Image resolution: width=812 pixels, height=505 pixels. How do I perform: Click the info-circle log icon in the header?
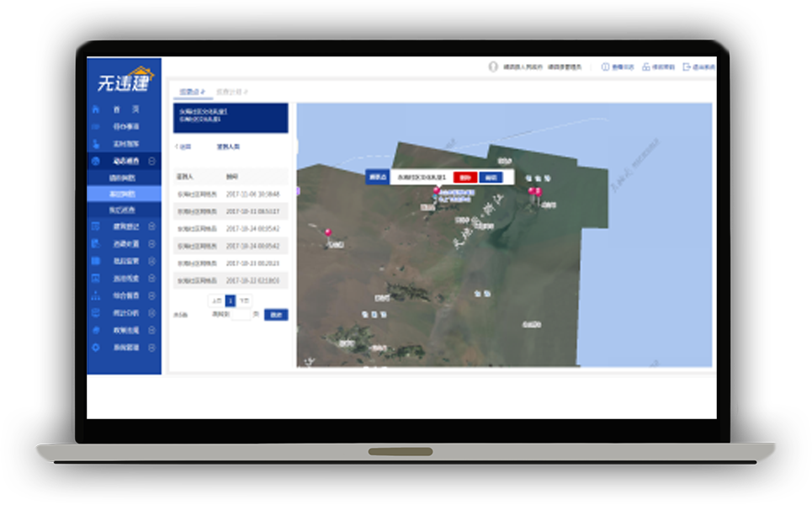click(x=604, y=66)
